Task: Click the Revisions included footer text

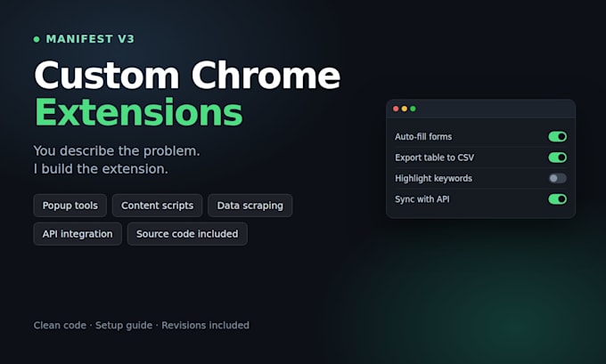Action: tap(205, 326)
